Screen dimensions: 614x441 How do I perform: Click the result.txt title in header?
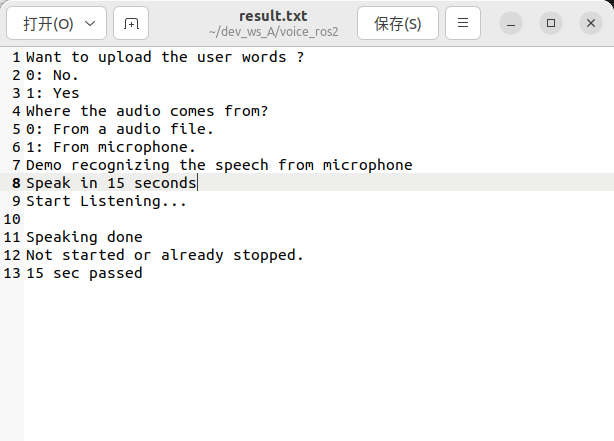pos(273,16)
